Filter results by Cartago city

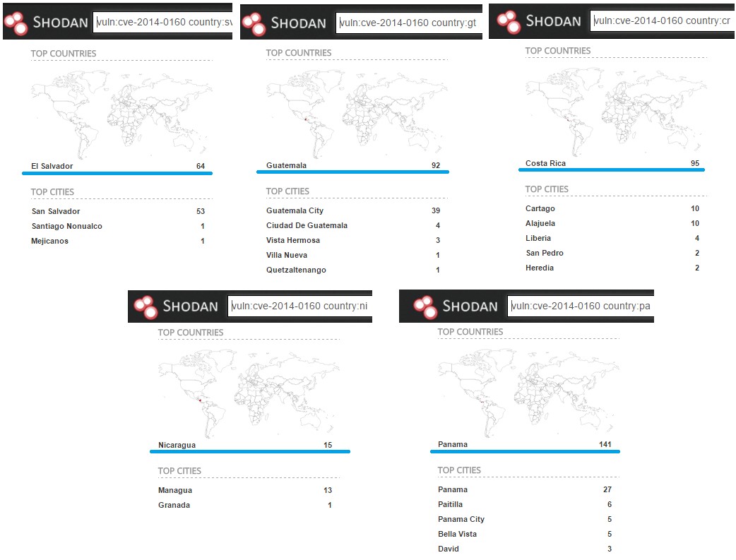(540, 208)
